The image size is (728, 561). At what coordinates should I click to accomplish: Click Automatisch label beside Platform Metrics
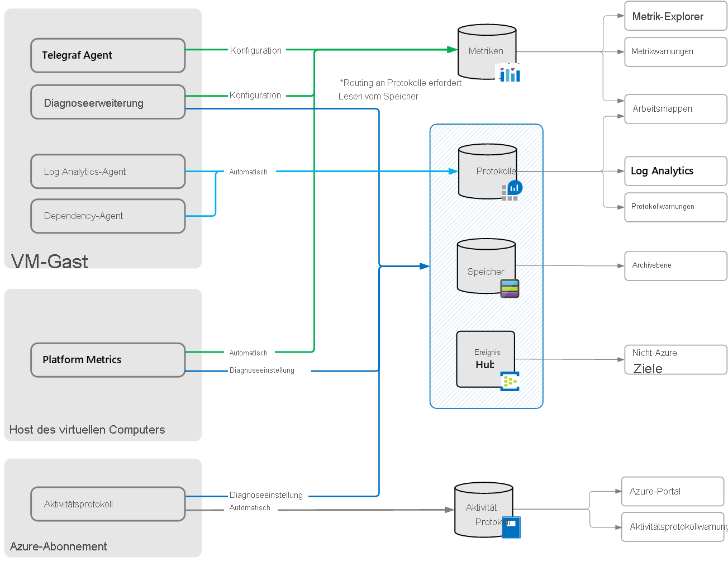click(x=249, y=353)
